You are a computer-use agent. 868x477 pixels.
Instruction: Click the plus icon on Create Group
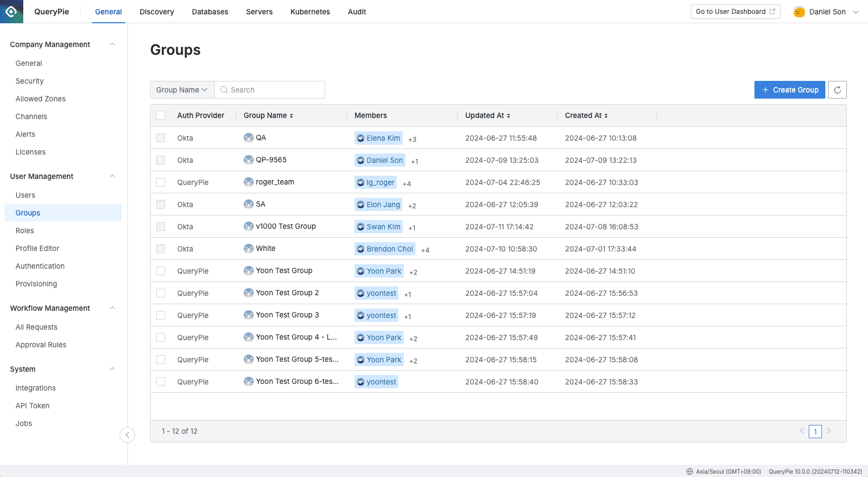point(765,89)
